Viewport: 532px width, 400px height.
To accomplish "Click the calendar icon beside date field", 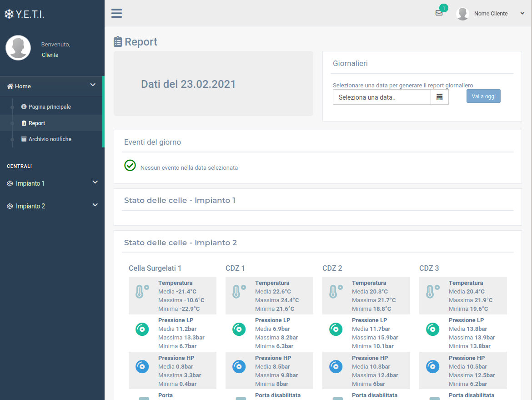I will click(439, 97).
